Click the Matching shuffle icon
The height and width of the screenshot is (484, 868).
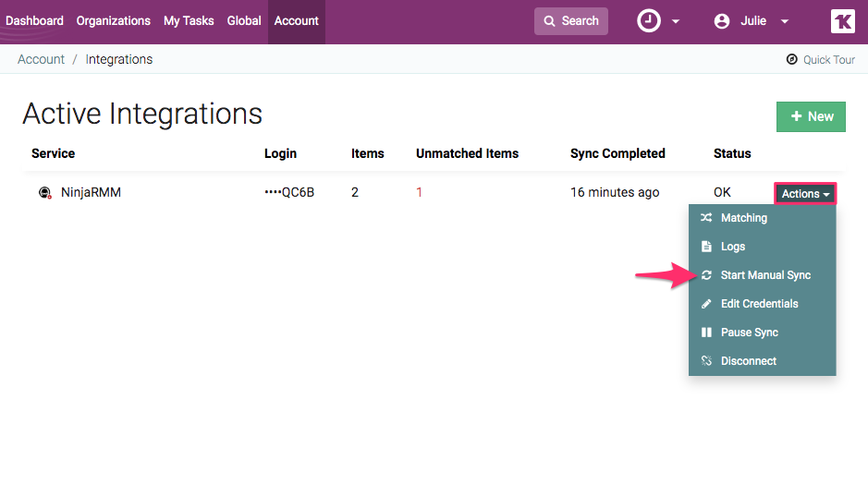[706, 218]
